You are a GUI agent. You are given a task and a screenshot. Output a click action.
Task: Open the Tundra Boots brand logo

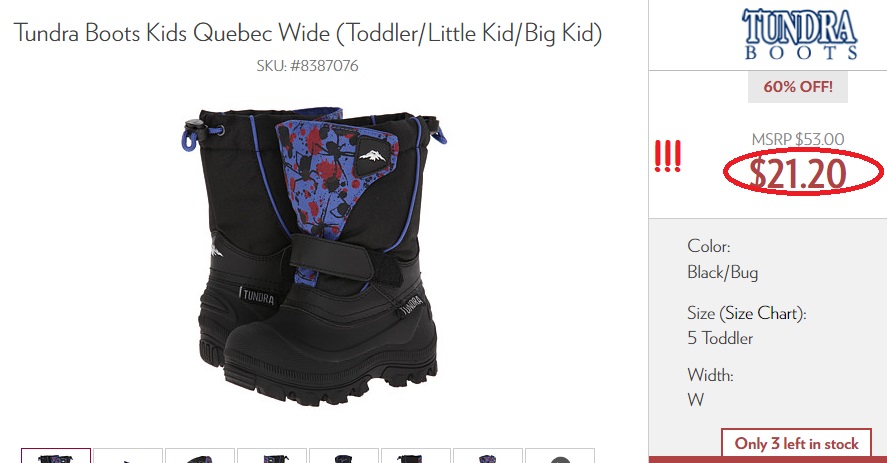coord(799,35)
